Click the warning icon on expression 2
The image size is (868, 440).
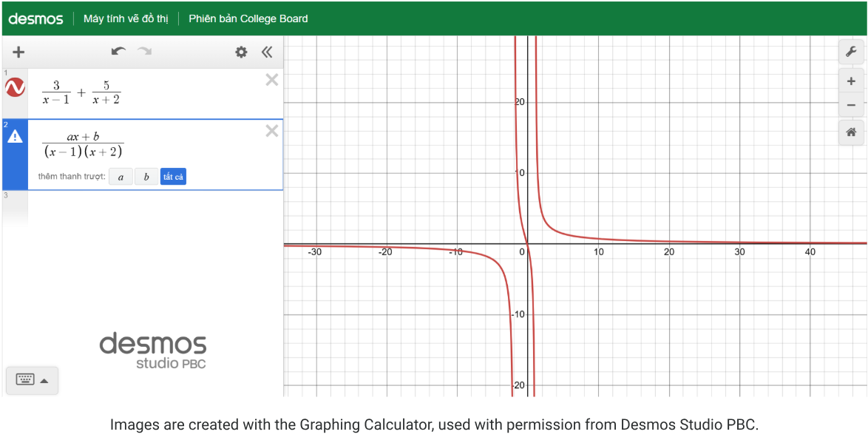[15, 136]
